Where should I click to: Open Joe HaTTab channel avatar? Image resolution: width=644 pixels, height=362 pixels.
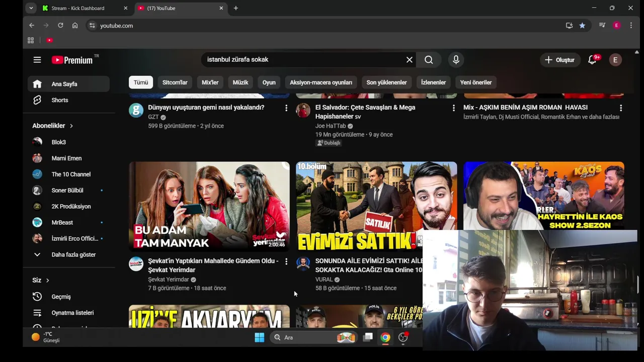303,110
